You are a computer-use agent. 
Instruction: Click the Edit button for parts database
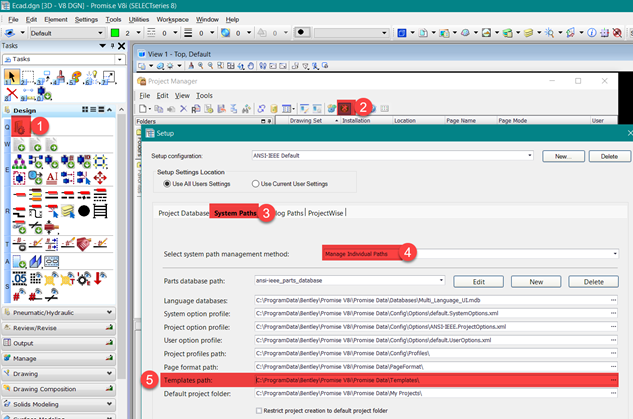(478, 281)
